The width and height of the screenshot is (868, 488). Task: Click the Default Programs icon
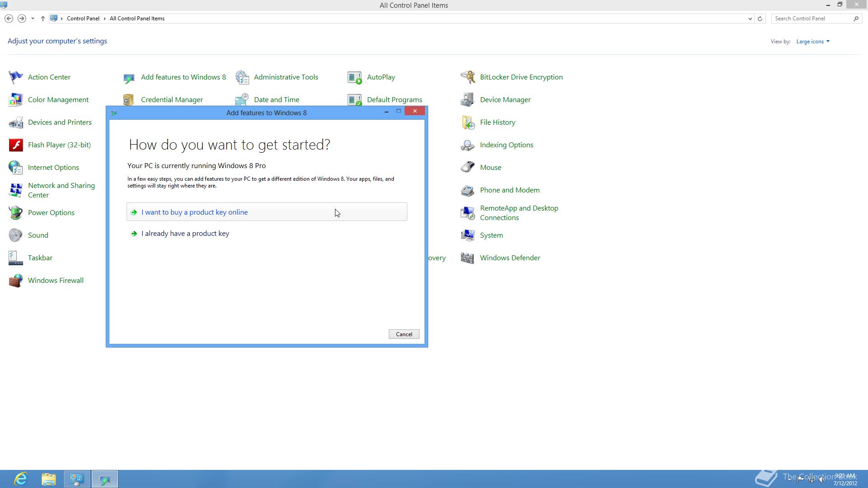point(355,99)
